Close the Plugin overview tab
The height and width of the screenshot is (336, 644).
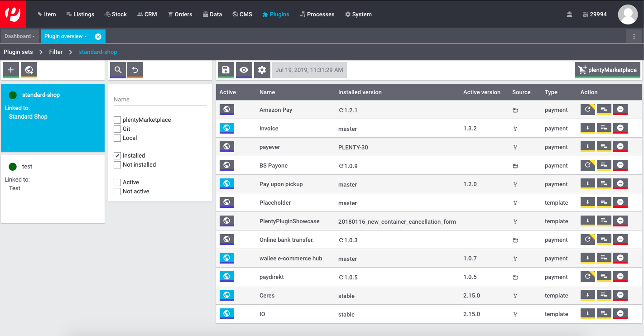(98, 36)
